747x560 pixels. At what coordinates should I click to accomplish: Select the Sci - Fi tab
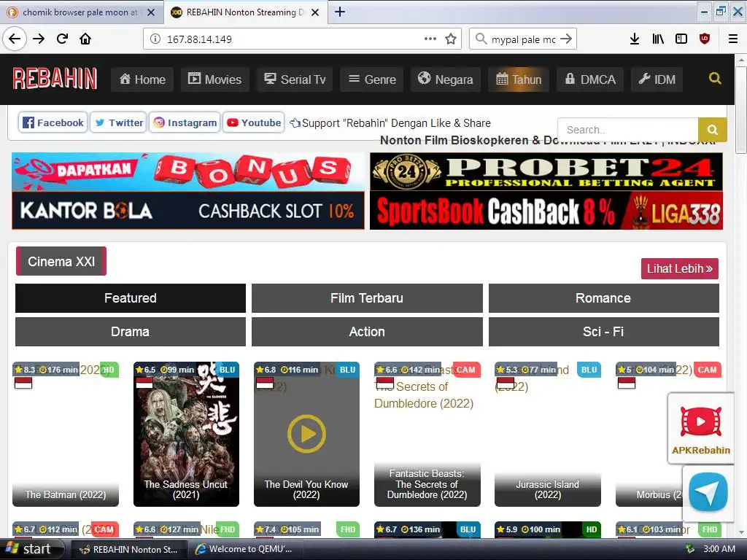click(603, 332)
